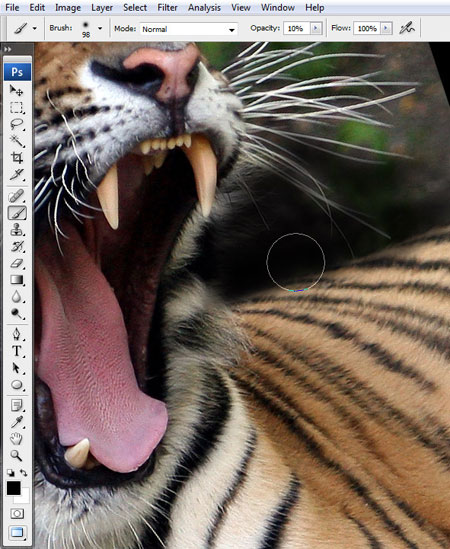The image size is (450, 549).
Task: Select the Gradient tool
Action: tap(16, 280)
